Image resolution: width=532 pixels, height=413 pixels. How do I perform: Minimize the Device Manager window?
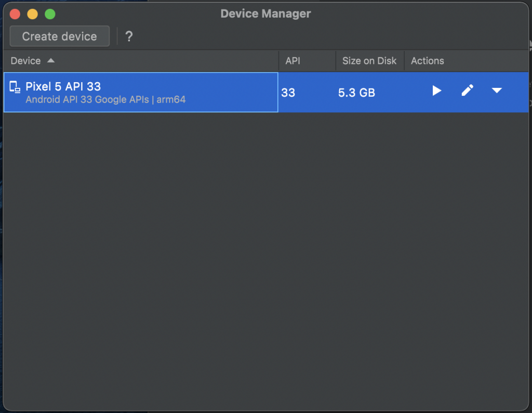(x=32, y=15)
